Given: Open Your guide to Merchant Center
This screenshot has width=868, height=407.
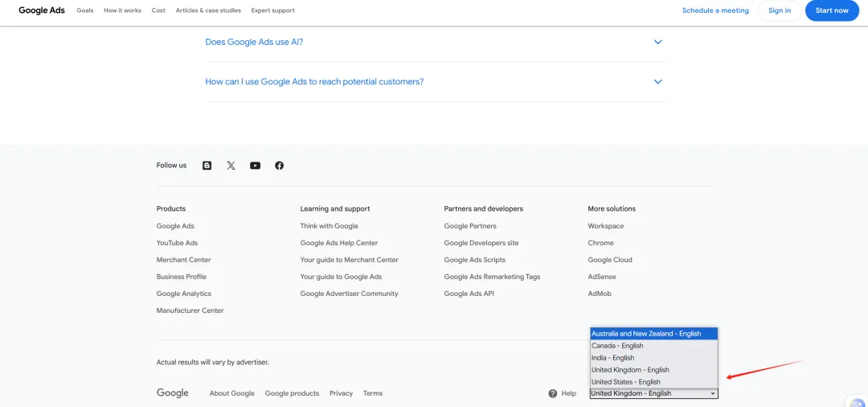Looking at the screenshot, I should 350,260.
